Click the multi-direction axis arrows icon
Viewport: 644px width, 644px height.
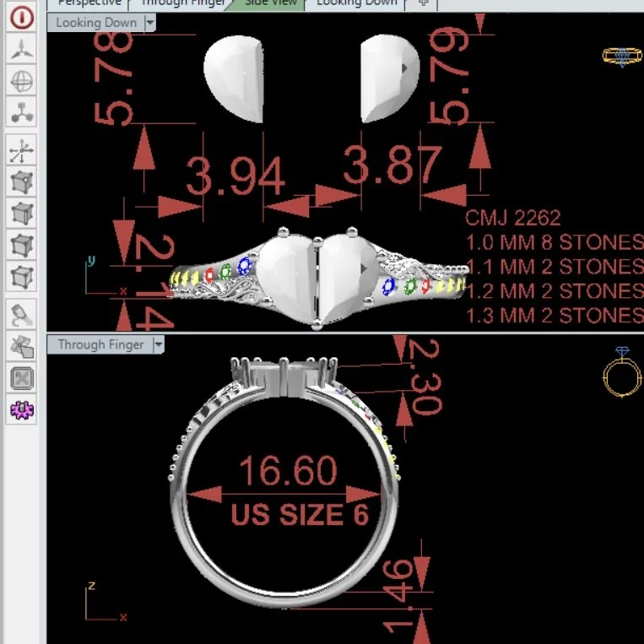(22, 151)
